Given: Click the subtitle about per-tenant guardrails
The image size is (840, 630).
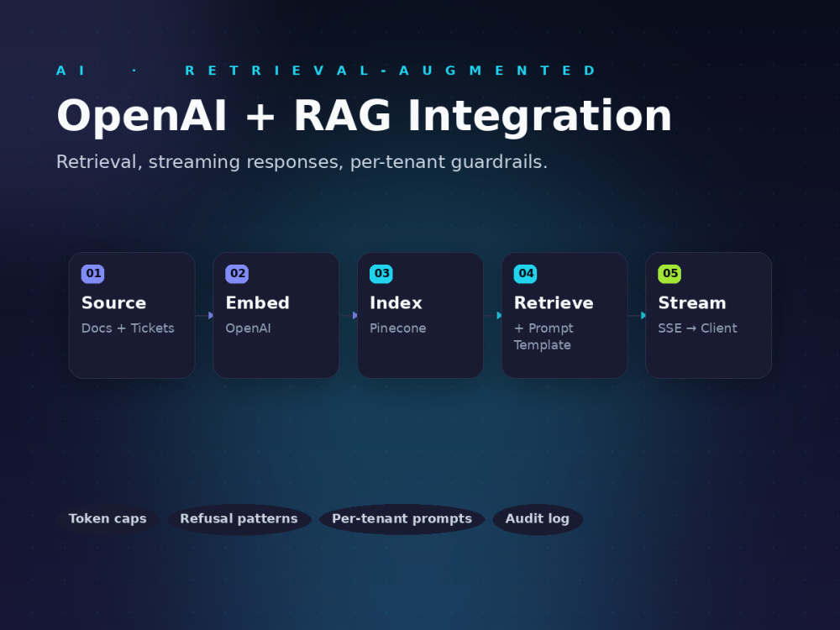Looking at the screenshot, I should click(302, 162).
